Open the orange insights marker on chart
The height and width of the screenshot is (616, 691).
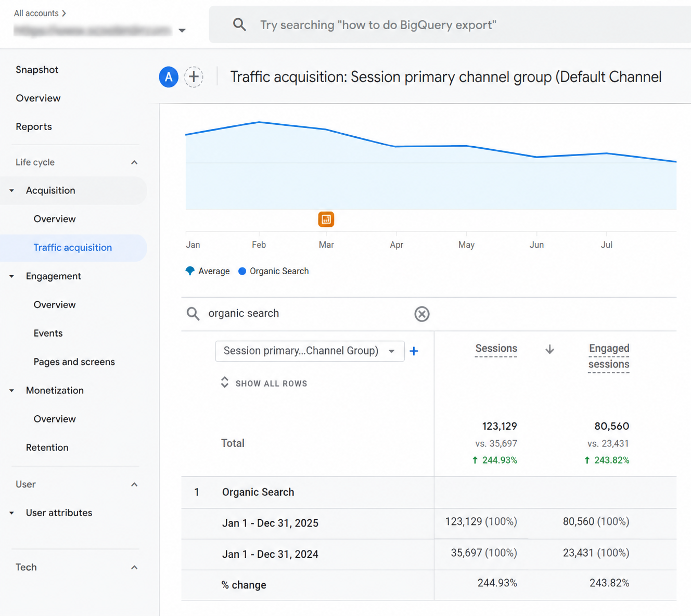pyautogui.click(x=326, y=219)
